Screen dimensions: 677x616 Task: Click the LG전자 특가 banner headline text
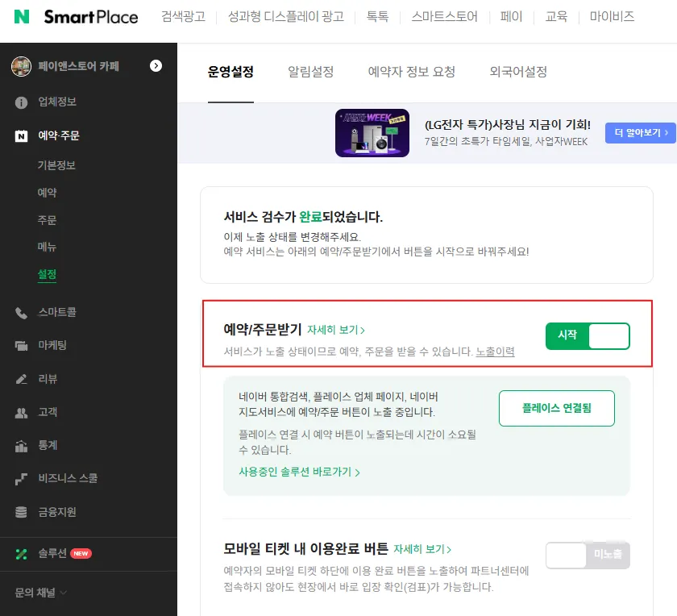[508, 124]
